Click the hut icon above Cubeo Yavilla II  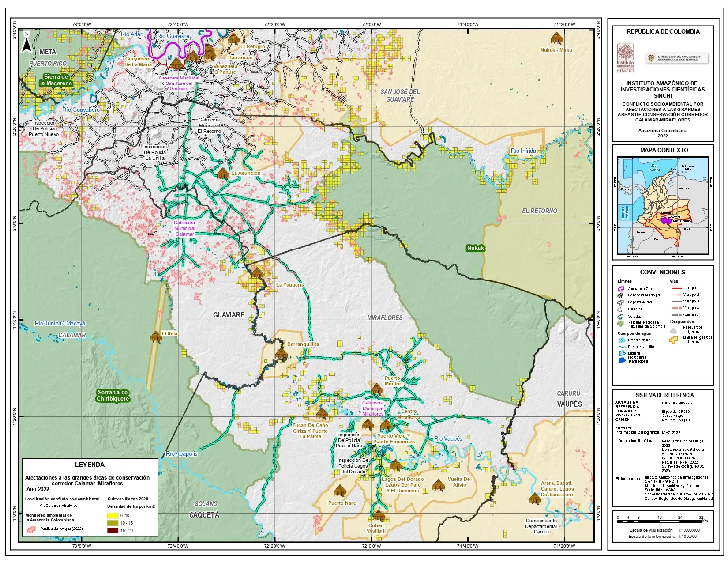[x=378, y=515]
